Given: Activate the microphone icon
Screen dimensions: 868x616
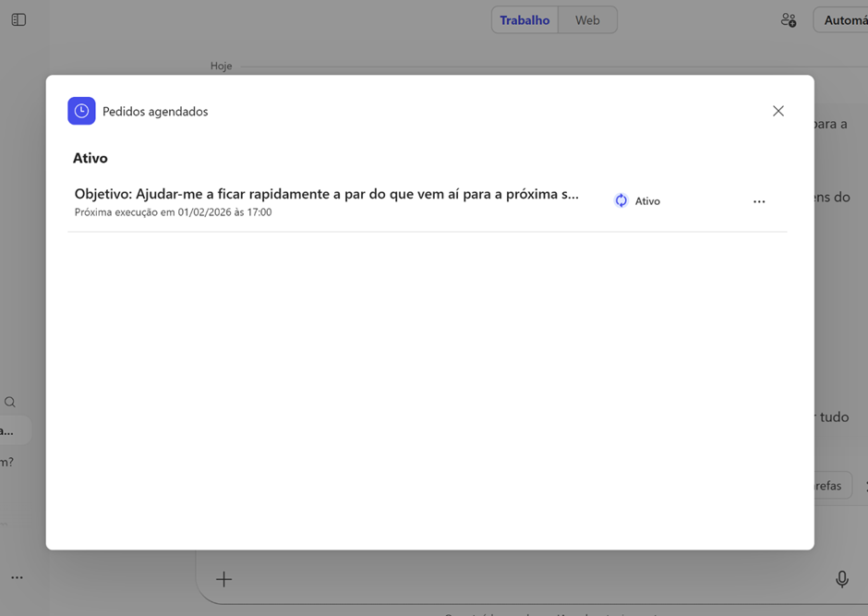Looking at the screenshot, I should [x=842, y=579].
